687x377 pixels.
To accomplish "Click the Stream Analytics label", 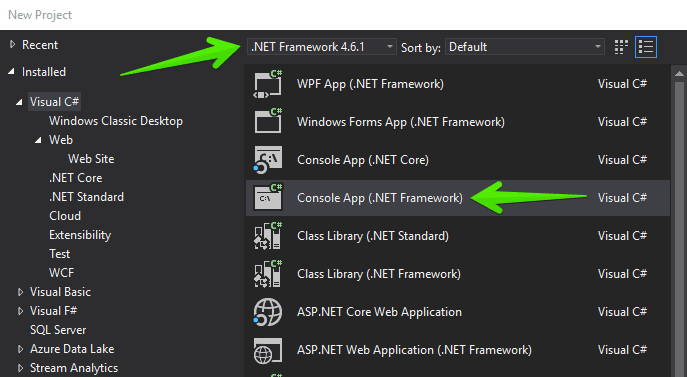I will (x=74, y=368).
